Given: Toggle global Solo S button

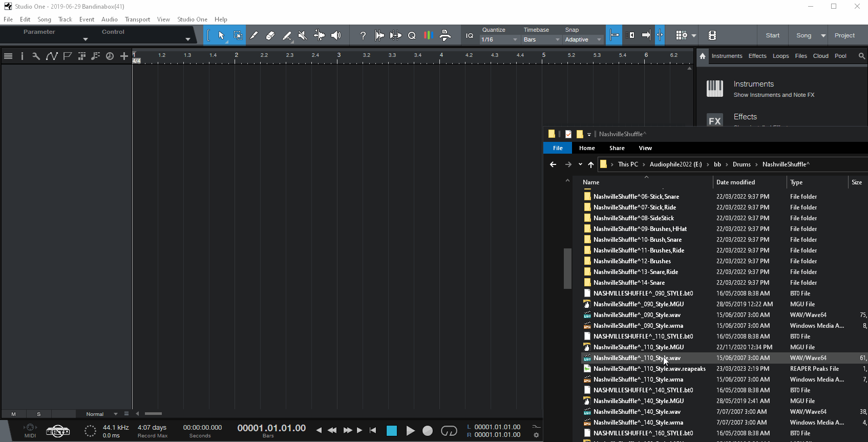Looking at the screenshot, I should (x=38, y=414).
